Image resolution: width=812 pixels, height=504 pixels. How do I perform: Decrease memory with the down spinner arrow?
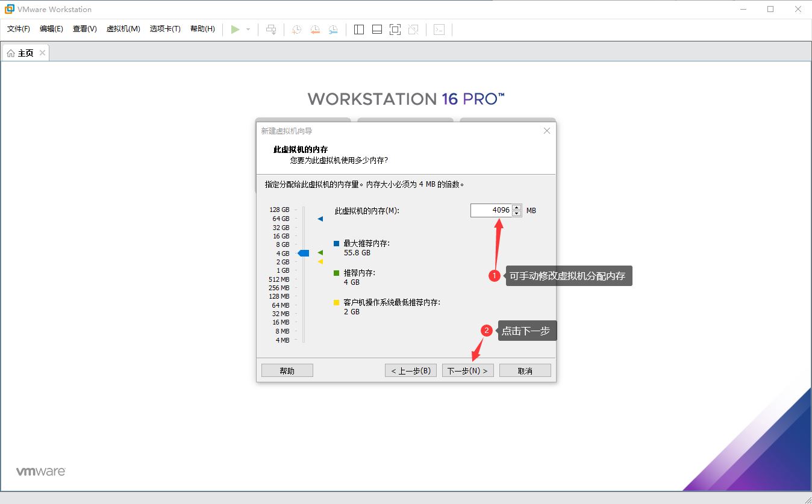(516, 213)
